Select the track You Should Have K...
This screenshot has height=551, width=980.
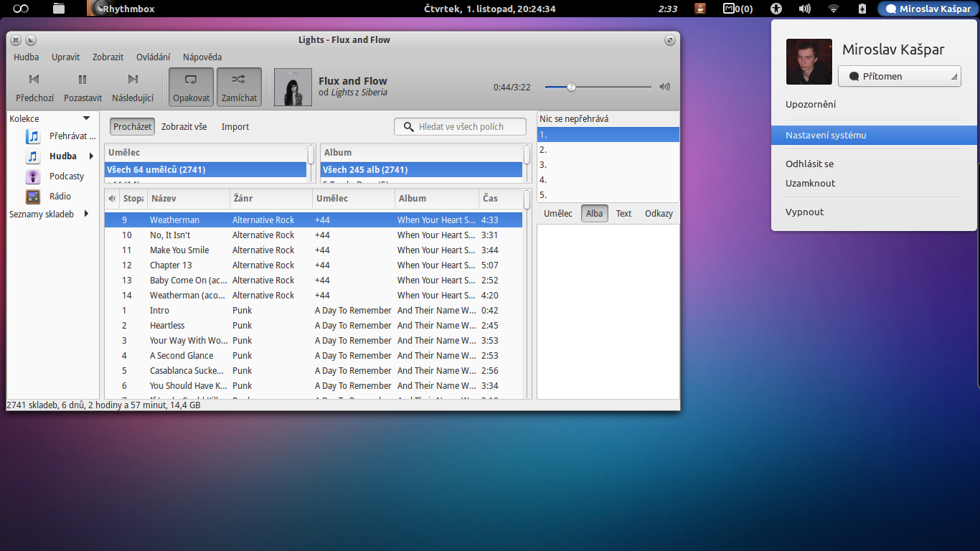314,386
